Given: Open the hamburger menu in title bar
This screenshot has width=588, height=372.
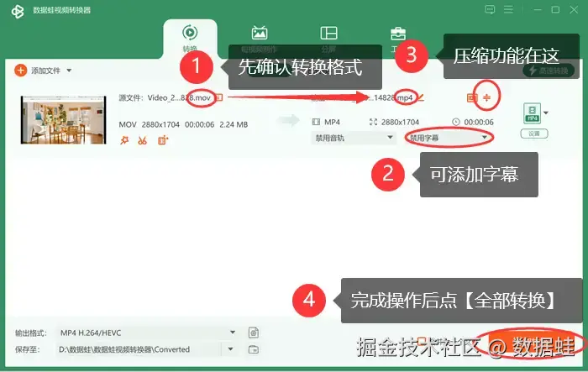Looking at the screenshot, I should 508,9.
